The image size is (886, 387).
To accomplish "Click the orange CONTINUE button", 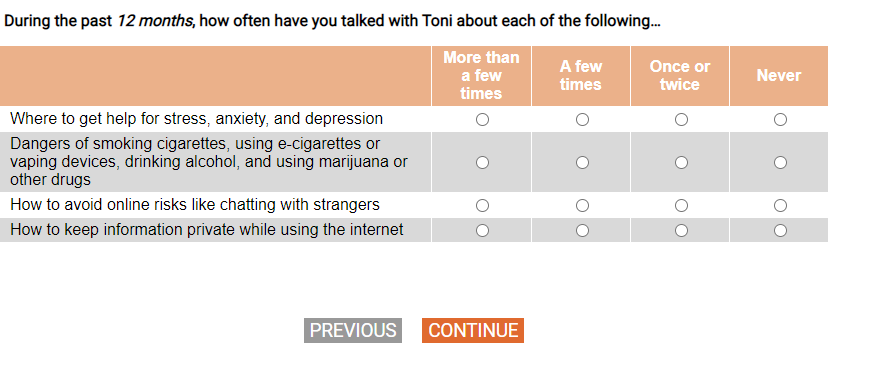I will pyautogui.click(x=473, y=331).
